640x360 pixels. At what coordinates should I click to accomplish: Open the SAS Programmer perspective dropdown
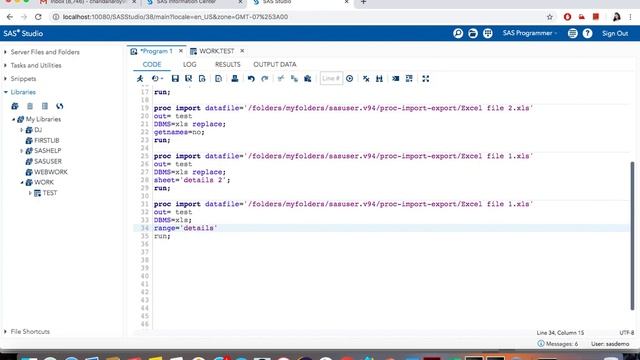529,33
